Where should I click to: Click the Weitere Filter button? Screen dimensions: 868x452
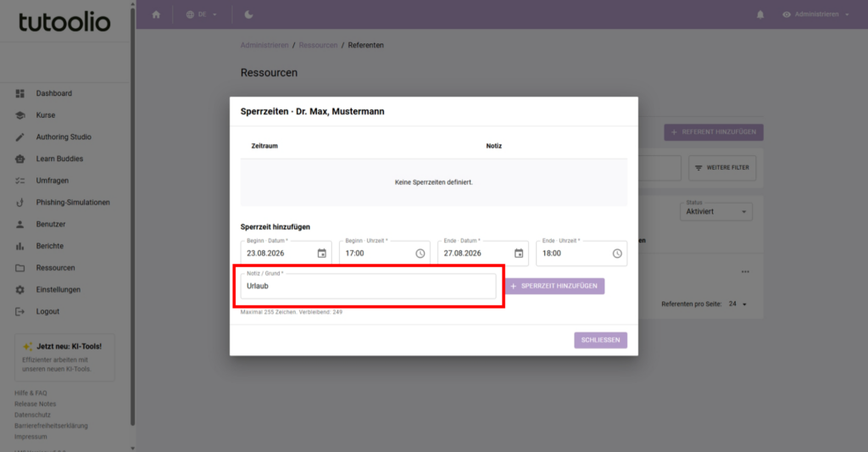click(x=722, y=168)
